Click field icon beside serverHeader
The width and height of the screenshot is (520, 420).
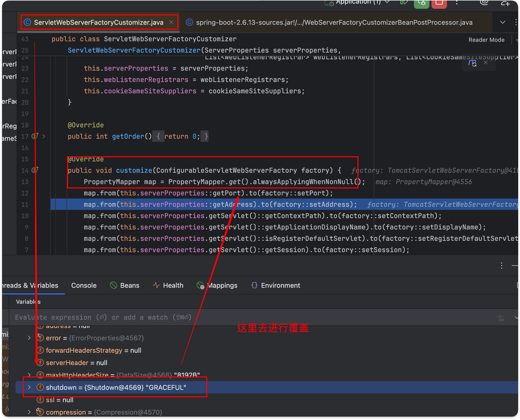tap(40, 363)
